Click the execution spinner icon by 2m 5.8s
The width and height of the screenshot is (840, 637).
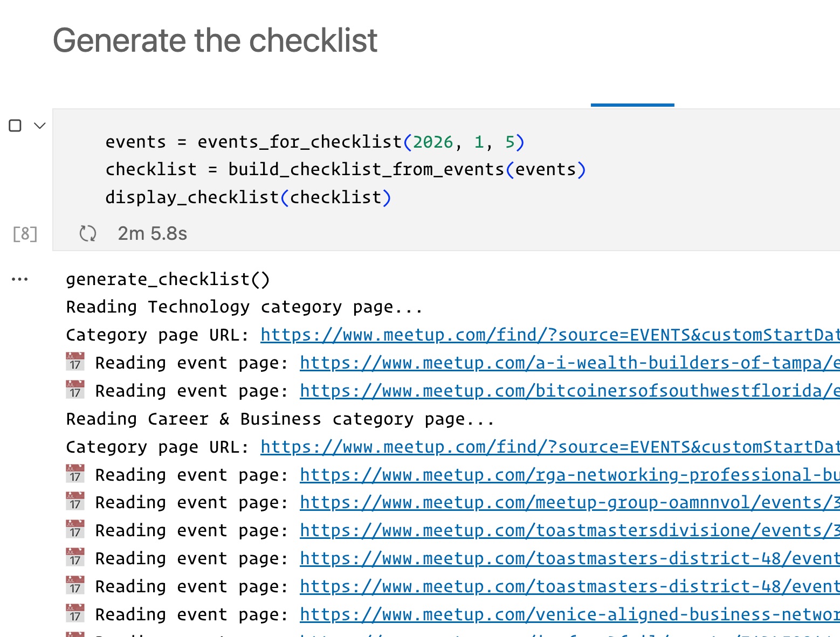[x=87, y=233]
